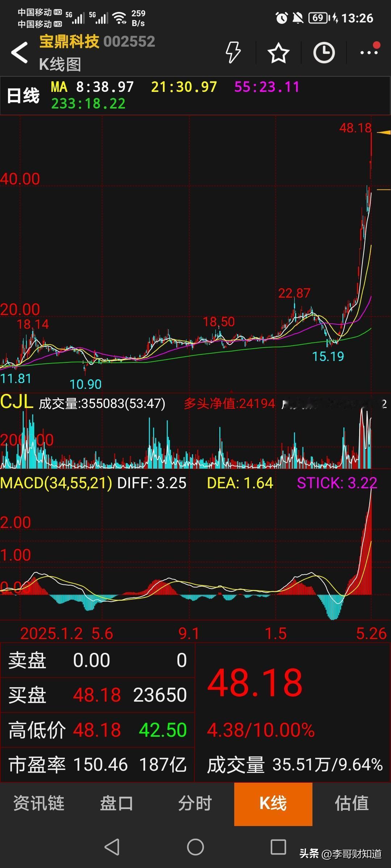Tap the 18.14 peak label on chart
The image size is (391, 868).
(33, 324)
